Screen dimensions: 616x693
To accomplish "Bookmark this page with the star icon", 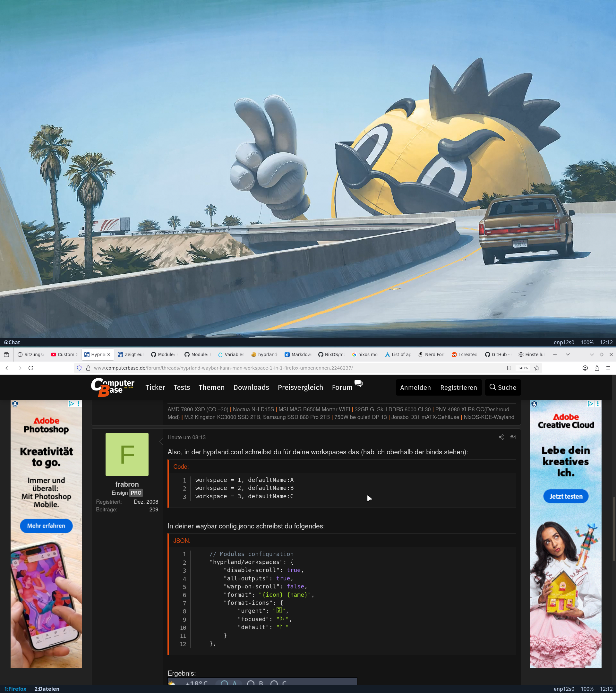I will [x=537, y=368].
